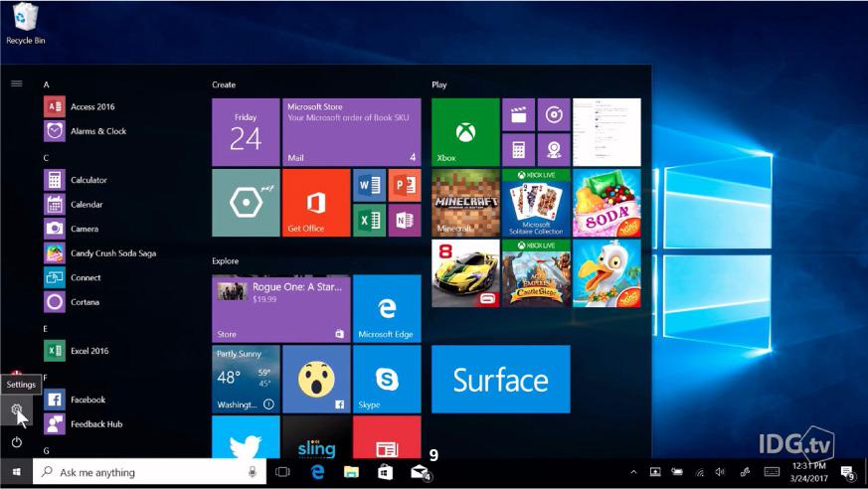Image resolution: width=868 pixels, height=489 pixels.
Task: Open the Sling tile
Action: (316, 437)
